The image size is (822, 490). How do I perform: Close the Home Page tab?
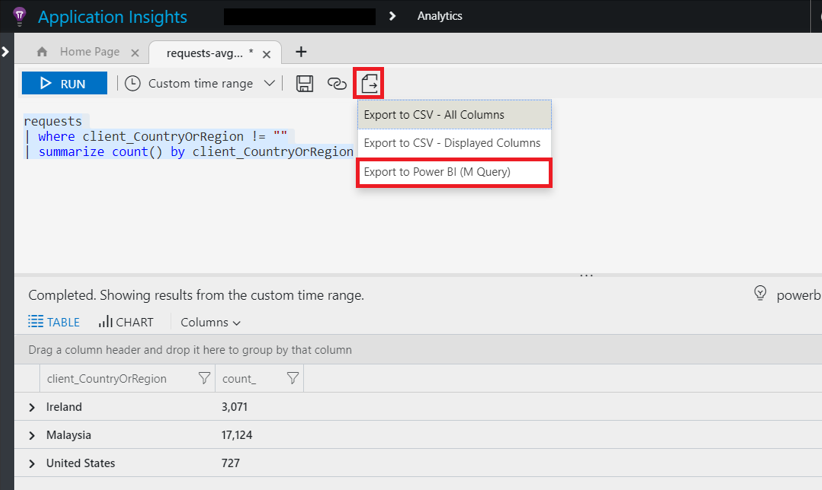(x=135, y=53)
